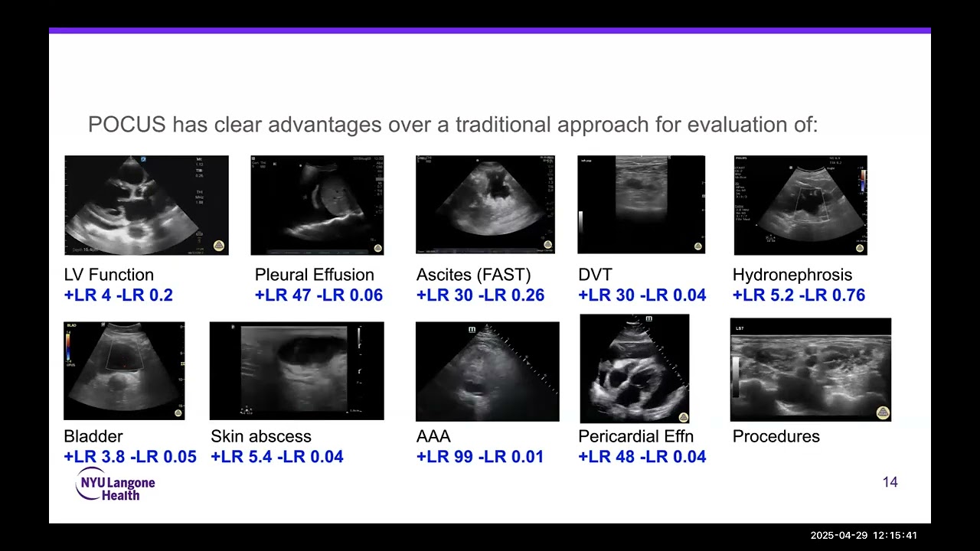Click the slide title starting 'POCUS has clear advantages'

point(453,125)
